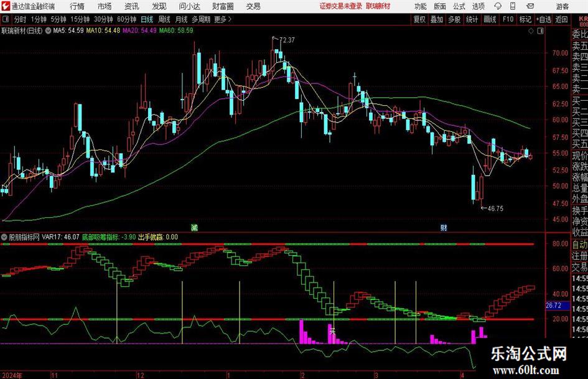Open the 公式 menu

tap(459, 6)
